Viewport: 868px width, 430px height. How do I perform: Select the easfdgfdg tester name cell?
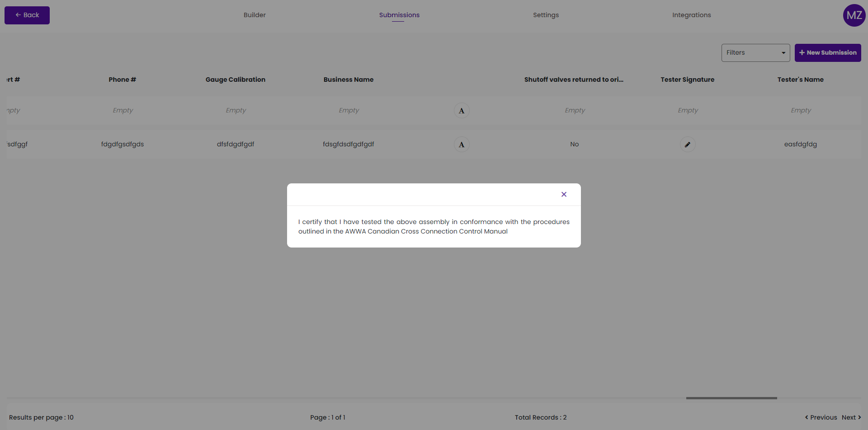pyautogui.click(x=801, y=144)
